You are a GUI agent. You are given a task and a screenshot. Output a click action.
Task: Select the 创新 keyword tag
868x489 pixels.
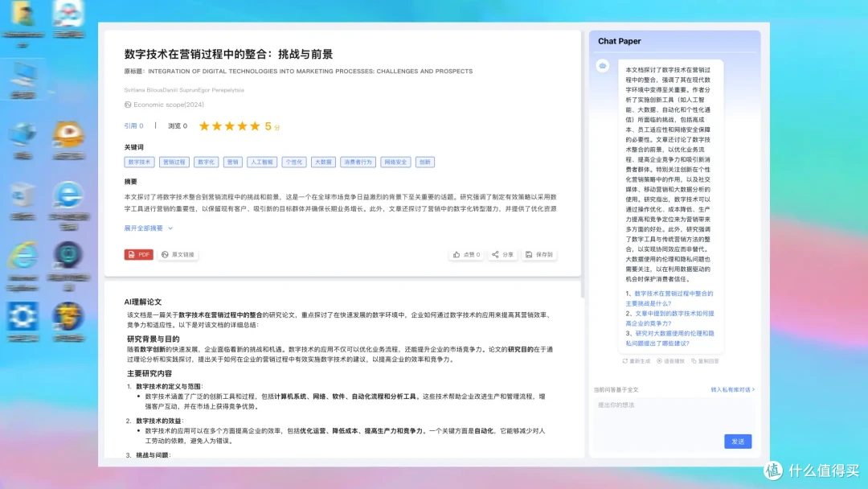424,162
